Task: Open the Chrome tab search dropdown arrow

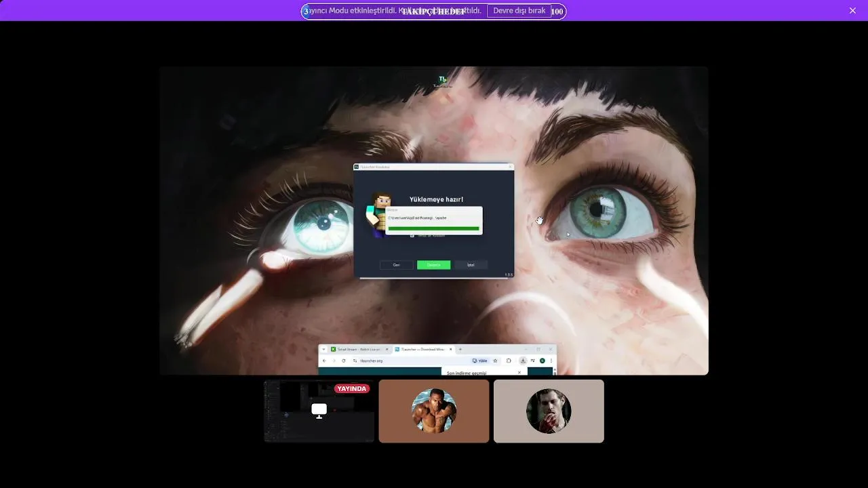Action: tap(323, 350)
